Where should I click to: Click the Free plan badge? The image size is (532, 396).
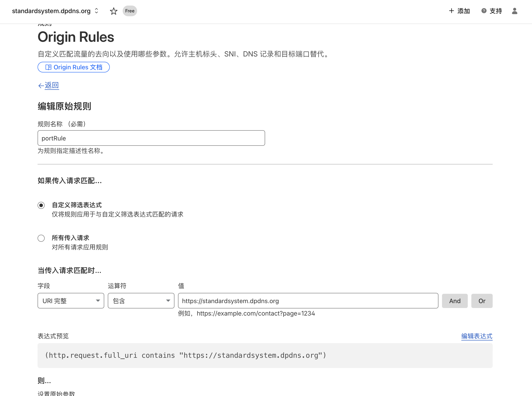[130, 11]
